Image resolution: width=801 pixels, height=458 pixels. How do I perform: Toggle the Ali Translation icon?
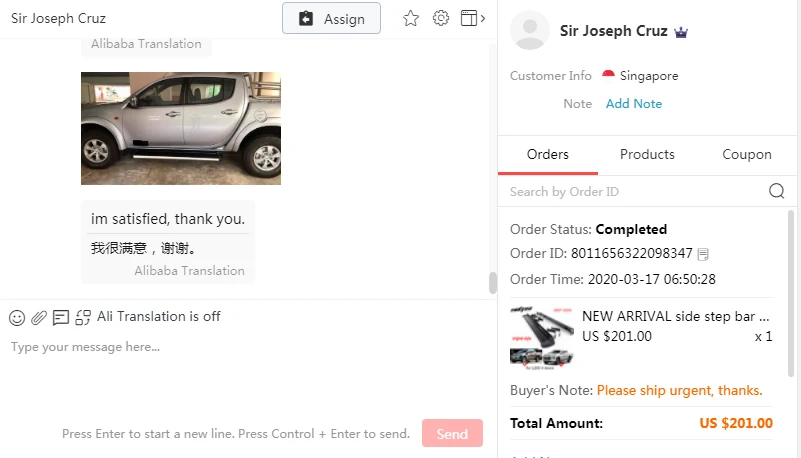click(x=83, y=317)
